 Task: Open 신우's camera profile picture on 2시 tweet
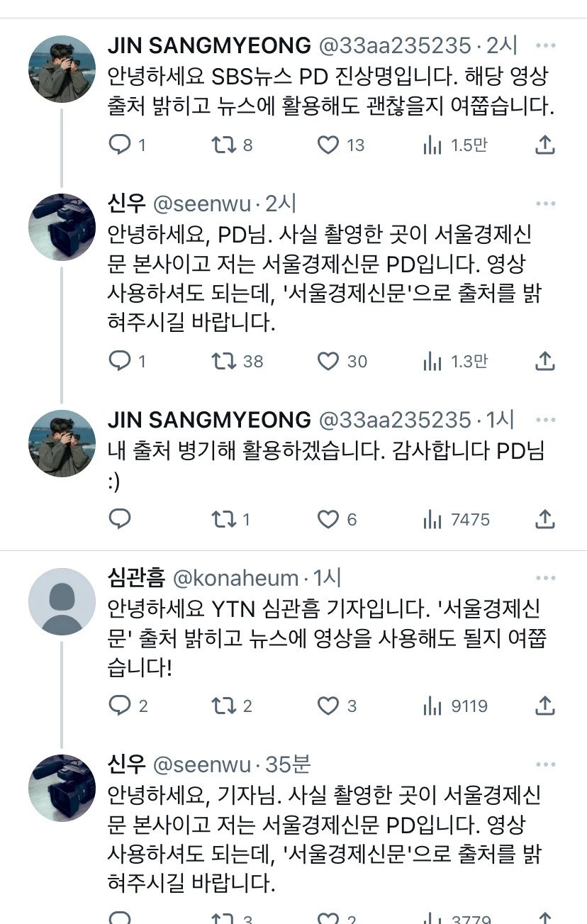point(62,227)
